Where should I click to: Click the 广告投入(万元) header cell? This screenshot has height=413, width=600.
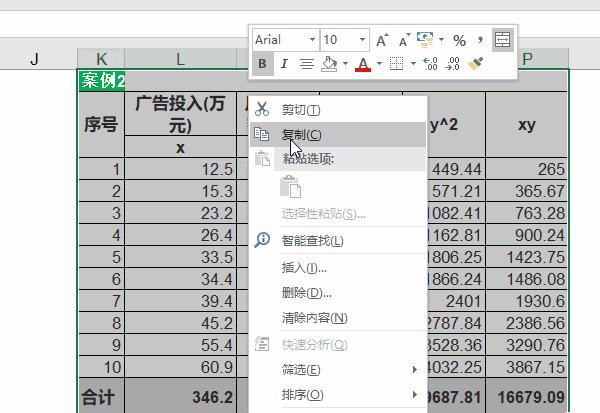[180, 114]
